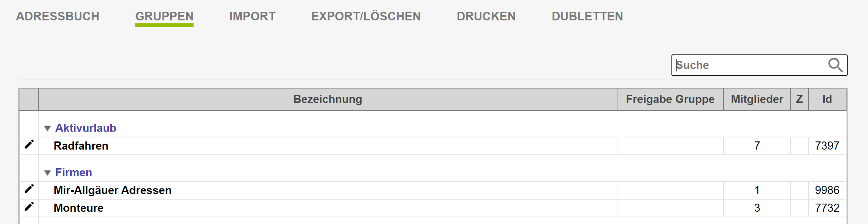
Task: Show the Dubletten tab
Action: coord(587,16)
